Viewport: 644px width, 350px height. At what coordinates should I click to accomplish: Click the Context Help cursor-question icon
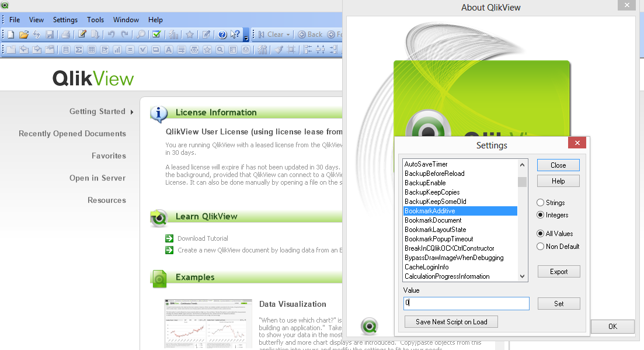[x=235, y=34]
